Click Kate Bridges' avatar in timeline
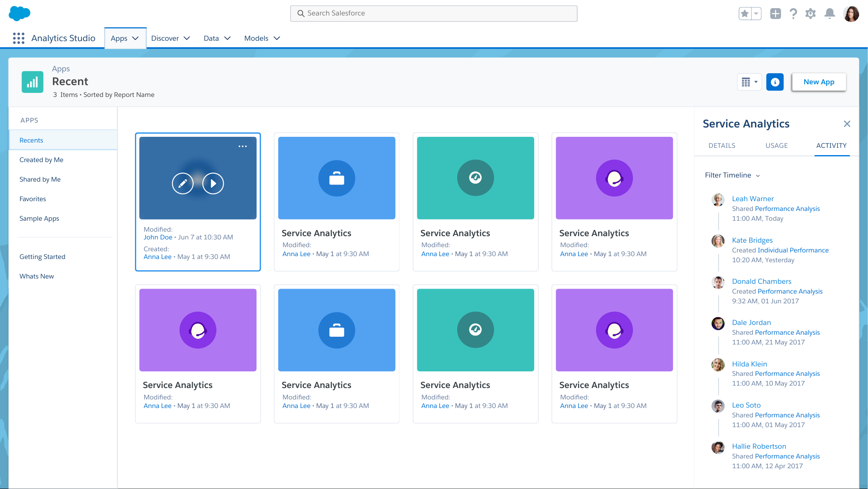The width and height of the screenshot is (868, 489). click(x=718, y=241)
